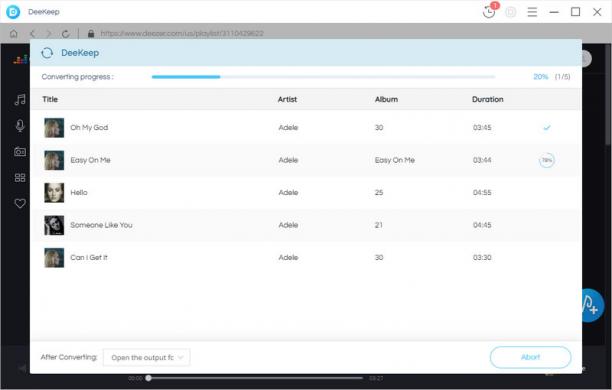The height and width of the screenshot is (390, 612).
Task: Reload the page with refresh icon
Action: click(x=66, y=34)
